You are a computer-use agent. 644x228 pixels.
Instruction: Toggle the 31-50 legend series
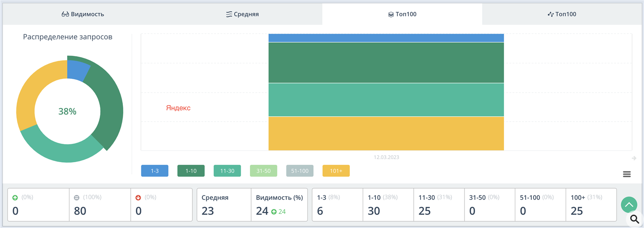[263, 171]
